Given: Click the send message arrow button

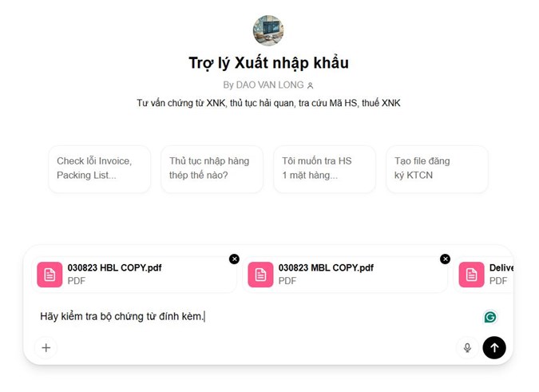Looking at the screenshot, I should pyautogui.click(x=494, y=347).
